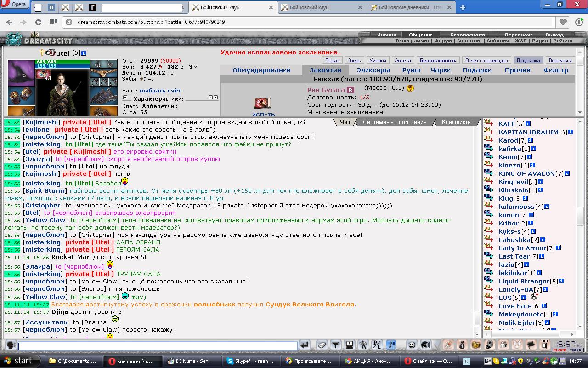Viewport: 588px width, 368px height.
Task: Click the black flag icon
Action: tap(531, 345)
